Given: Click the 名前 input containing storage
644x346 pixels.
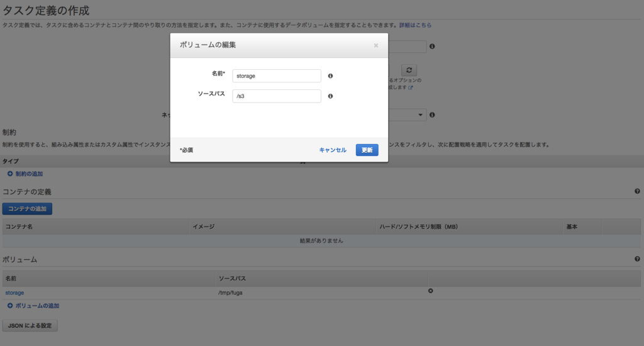Looking at the screenshot, I should pos(277,76).
